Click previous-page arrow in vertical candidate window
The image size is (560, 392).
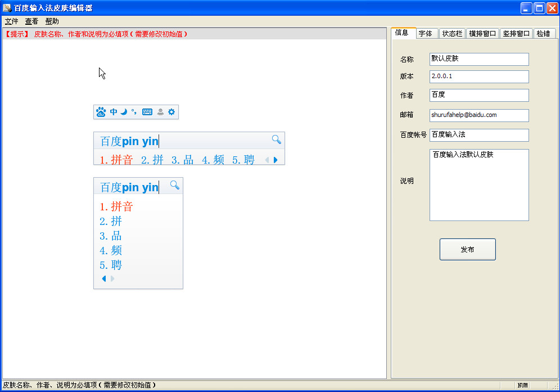click(104, 278)
